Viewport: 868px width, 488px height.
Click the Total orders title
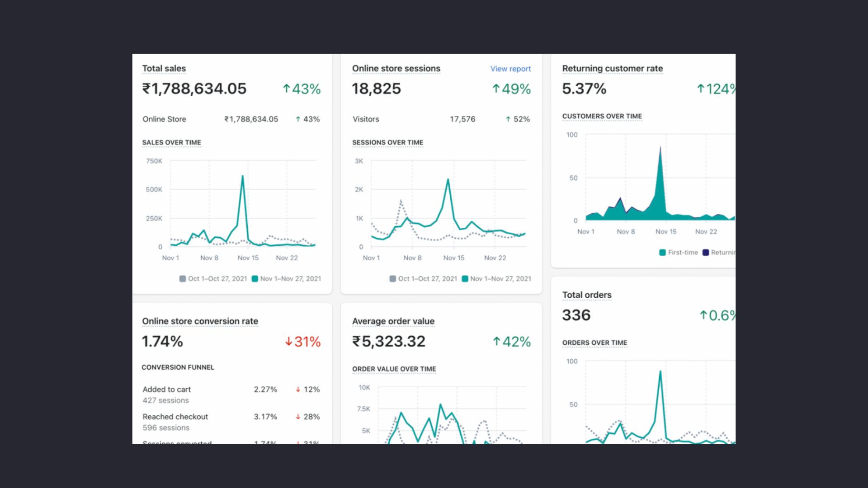click(x=586, y=295)
